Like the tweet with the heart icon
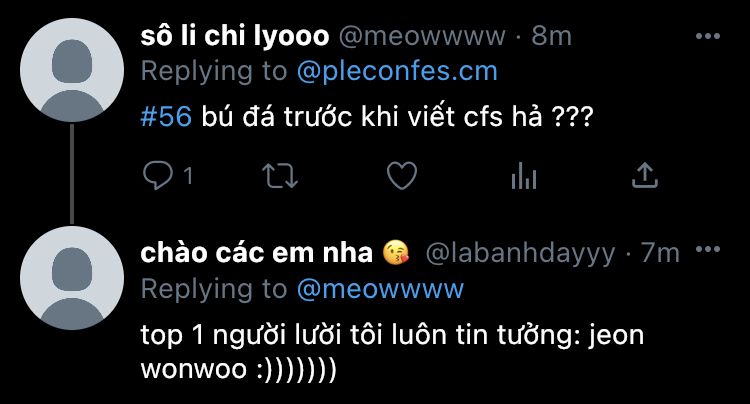The image size is (750, 404). coord(402,175)
